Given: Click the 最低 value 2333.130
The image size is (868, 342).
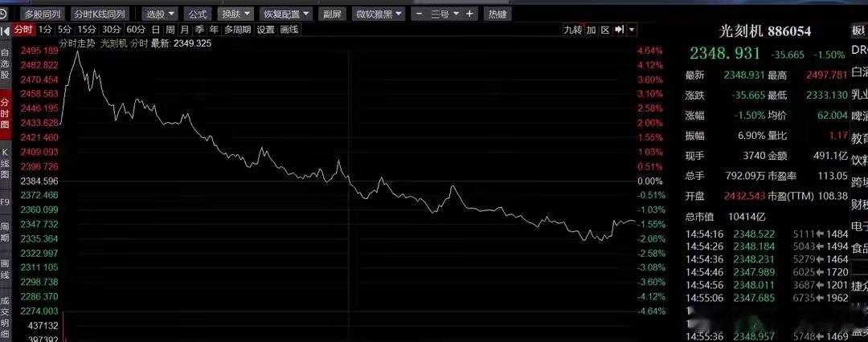Looking at the screenshot, I should point(828,96).
